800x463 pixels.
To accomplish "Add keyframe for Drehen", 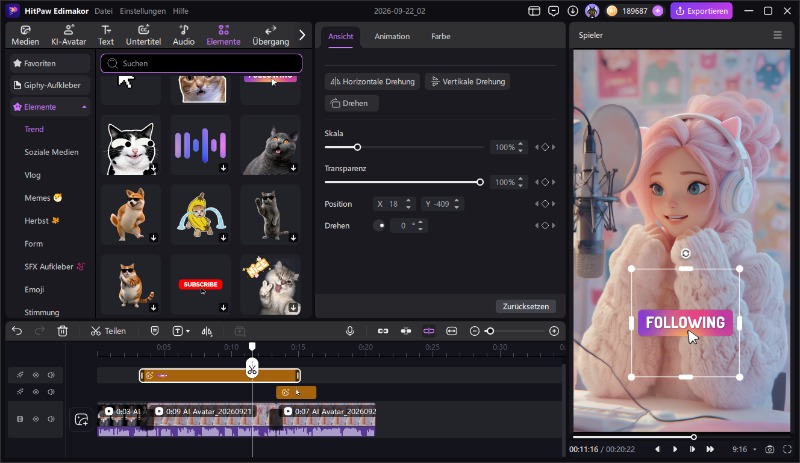I will click(x=545, y=226).
